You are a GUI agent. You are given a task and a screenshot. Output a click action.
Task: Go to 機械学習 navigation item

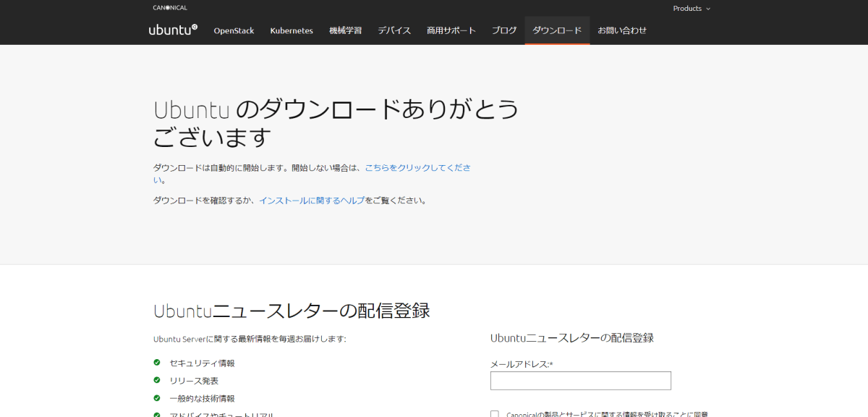(345, 30)
